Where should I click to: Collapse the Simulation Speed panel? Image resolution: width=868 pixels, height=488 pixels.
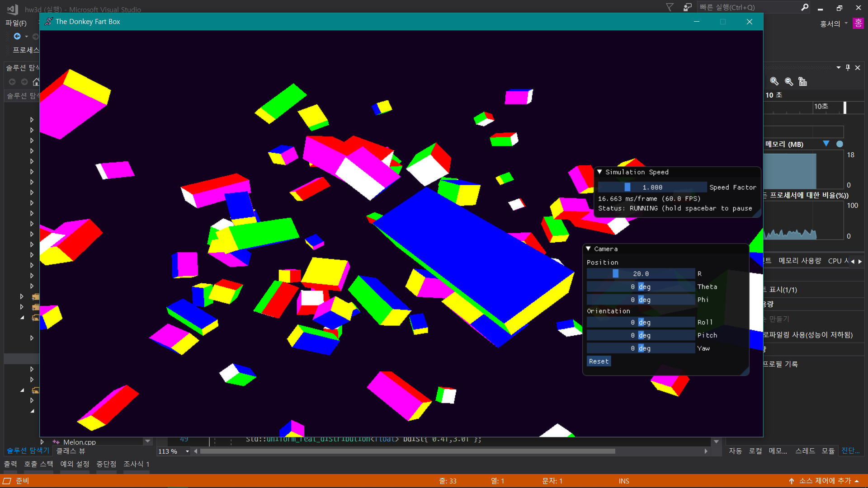(x=599, y=172)
